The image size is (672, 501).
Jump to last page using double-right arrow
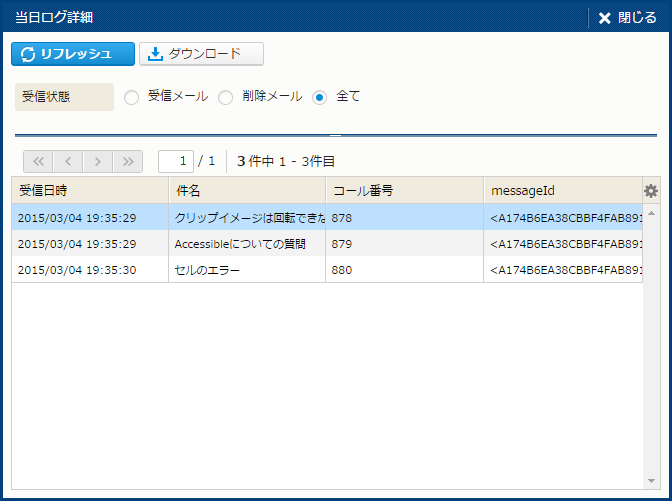point(128,161)
